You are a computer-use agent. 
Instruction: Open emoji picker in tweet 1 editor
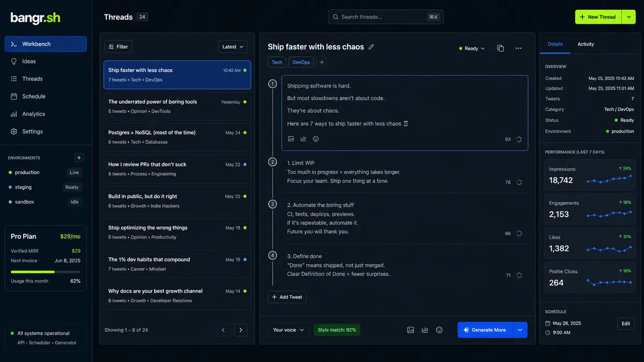(x=316, y=139)
